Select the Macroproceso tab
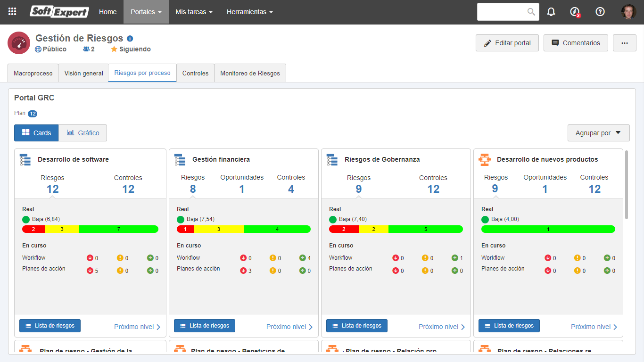The height and width of the screenshot is (362, 644). (x=33, y=73)
